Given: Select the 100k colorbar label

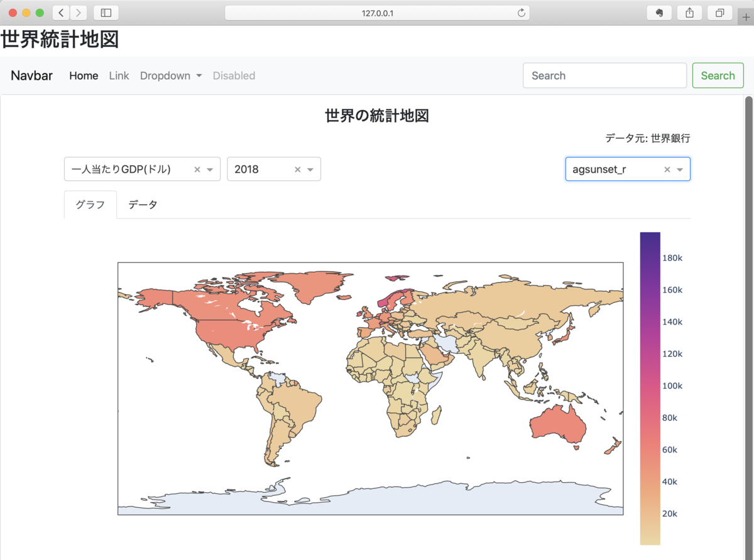Looking at the screenshot, I should pyautogui.click(x=672, y=385).
